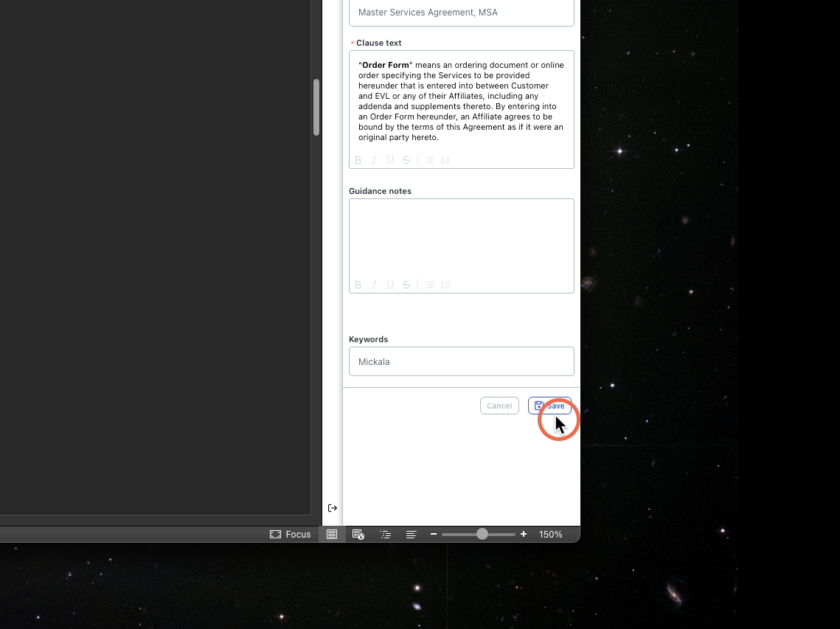This screenshot has width=840, height=629.
Task: Click the bold words Order Form in clause
Action: pos(385,65)
